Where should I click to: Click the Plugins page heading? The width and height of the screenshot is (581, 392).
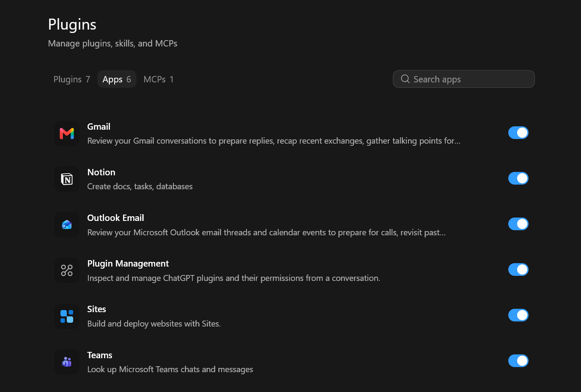point(72,24)
